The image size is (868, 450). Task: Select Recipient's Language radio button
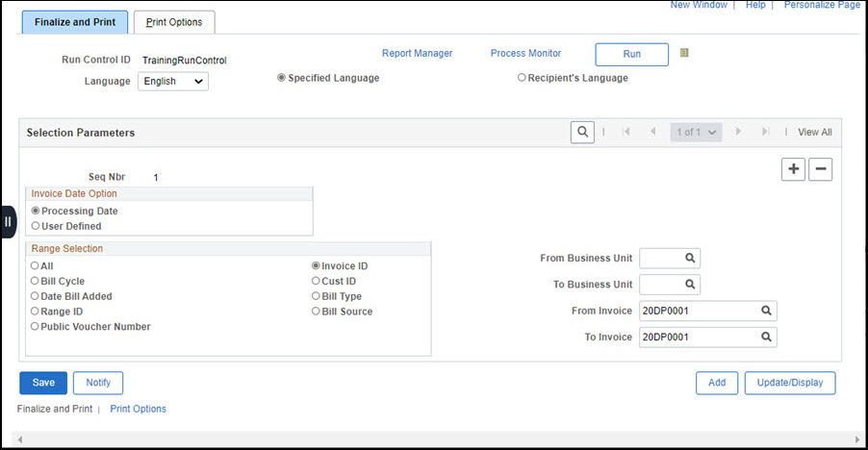click(522, 78)
